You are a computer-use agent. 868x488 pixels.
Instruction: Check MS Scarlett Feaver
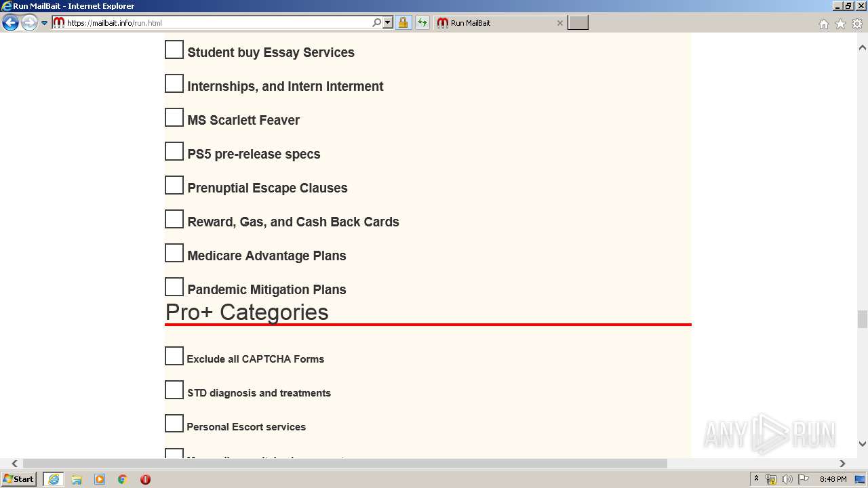tap(174, 117)
